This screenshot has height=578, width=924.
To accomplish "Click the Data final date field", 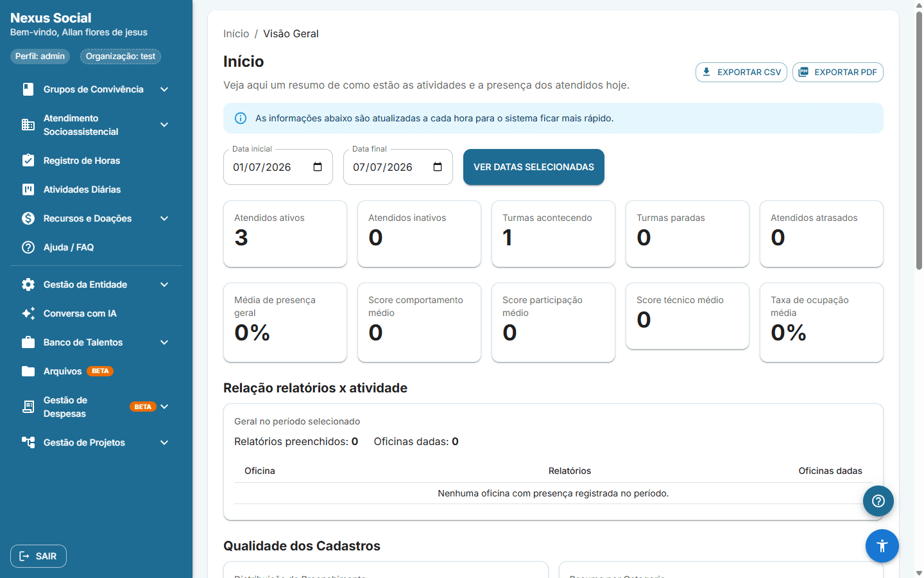I will (398, 167).
